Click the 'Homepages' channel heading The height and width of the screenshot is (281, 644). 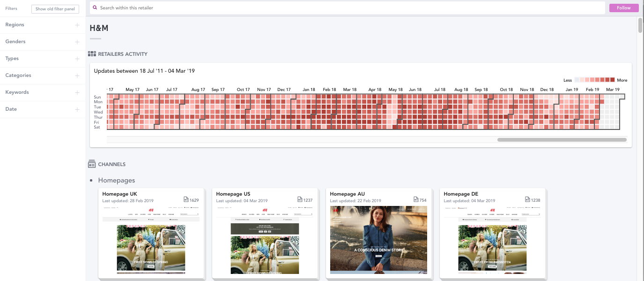tap(117, 180)
